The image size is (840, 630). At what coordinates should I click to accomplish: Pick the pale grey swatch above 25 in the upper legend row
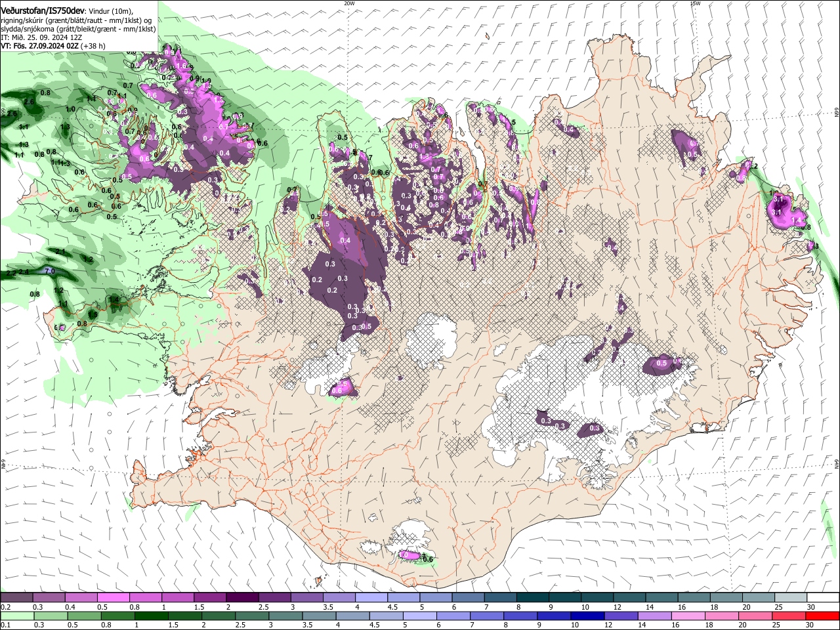click(x=791, y=598)
